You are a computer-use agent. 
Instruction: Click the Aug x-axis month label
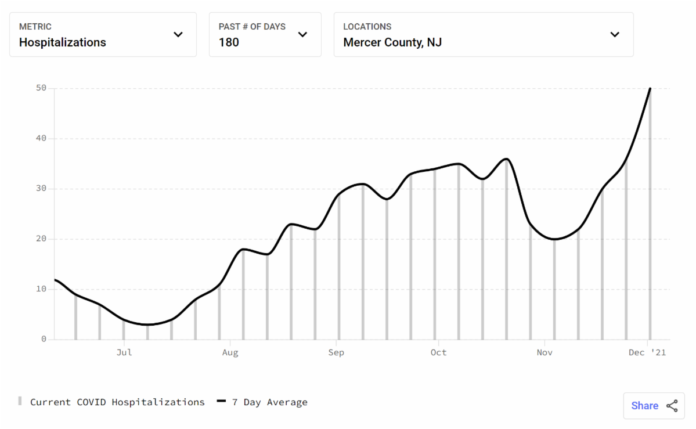click(x=229, y=353)
